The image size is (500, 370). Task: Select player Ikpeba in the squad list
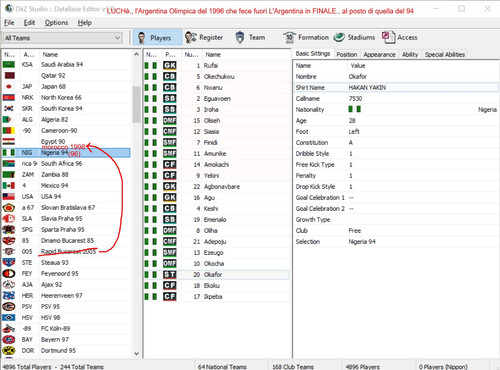[217, 296]
